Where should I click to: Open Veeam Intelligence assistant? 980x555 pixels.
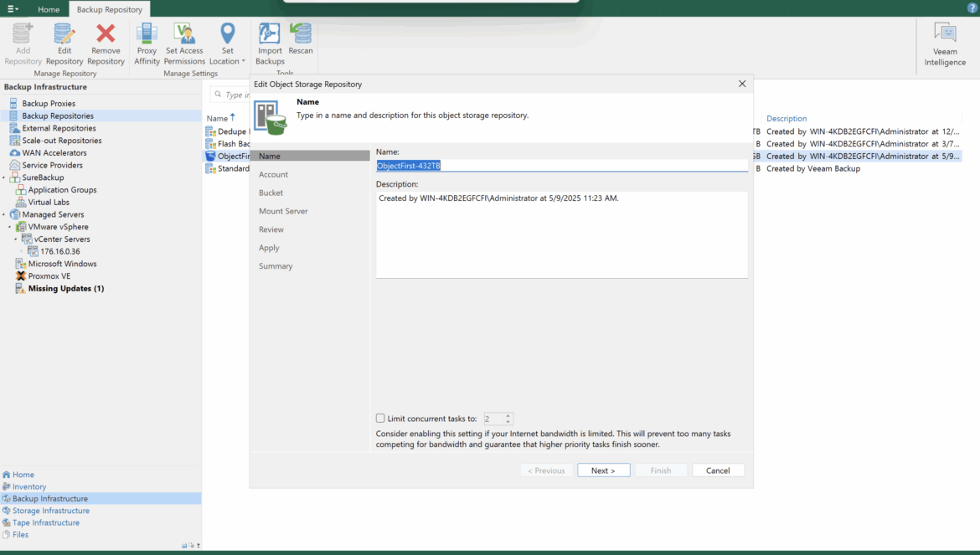[945, 44]
